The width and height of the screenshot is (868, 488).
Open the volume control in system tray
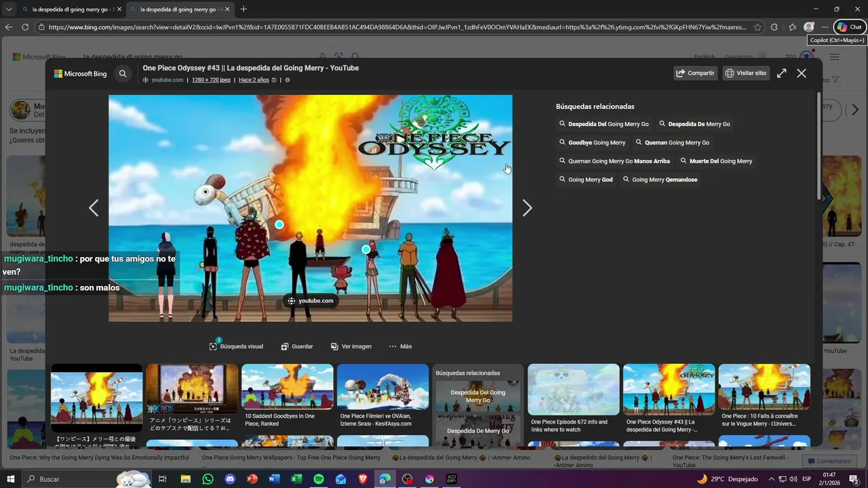pos(793,479)
